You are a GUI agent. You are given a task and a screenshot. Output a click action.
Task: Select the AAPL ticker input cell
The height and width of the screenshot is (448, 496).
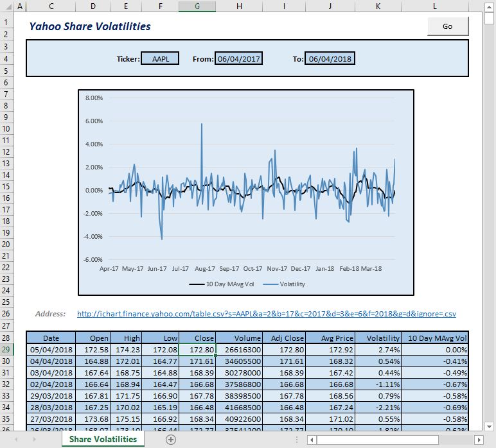160,59
